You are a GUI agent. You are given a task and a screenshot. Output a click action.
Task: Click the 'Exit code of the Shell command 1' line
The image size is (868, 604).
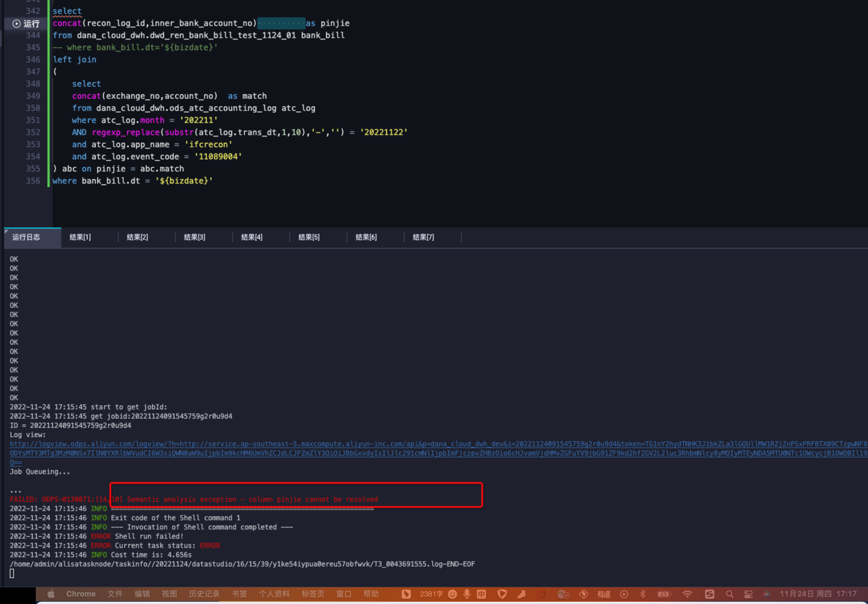(125, 517)
